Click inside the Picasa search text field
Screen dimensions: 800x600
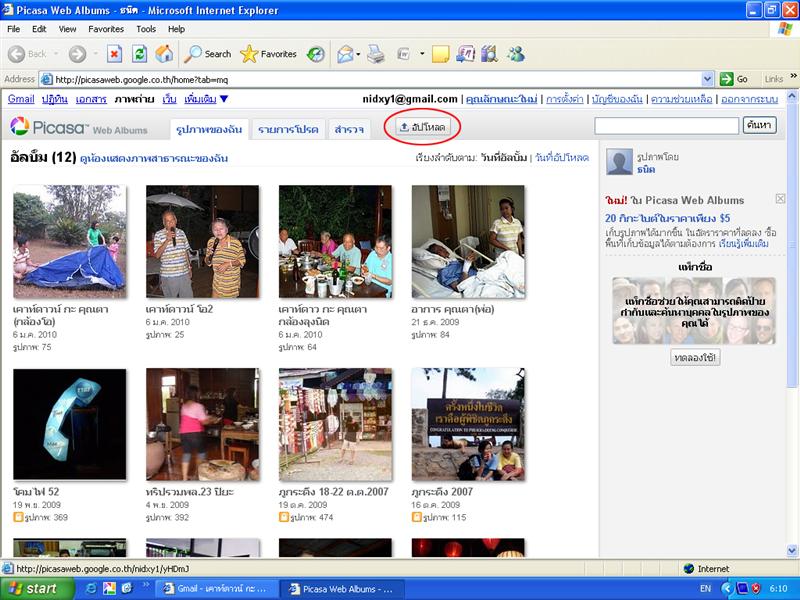coord(665,126)
